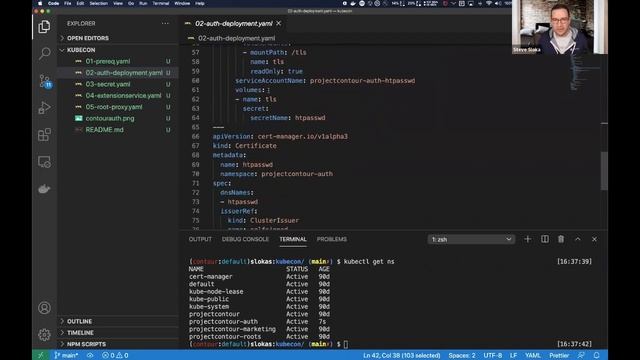Open the Extensions view icon
The height and width of the screenshot is (360, 640).
click(44, 135)
